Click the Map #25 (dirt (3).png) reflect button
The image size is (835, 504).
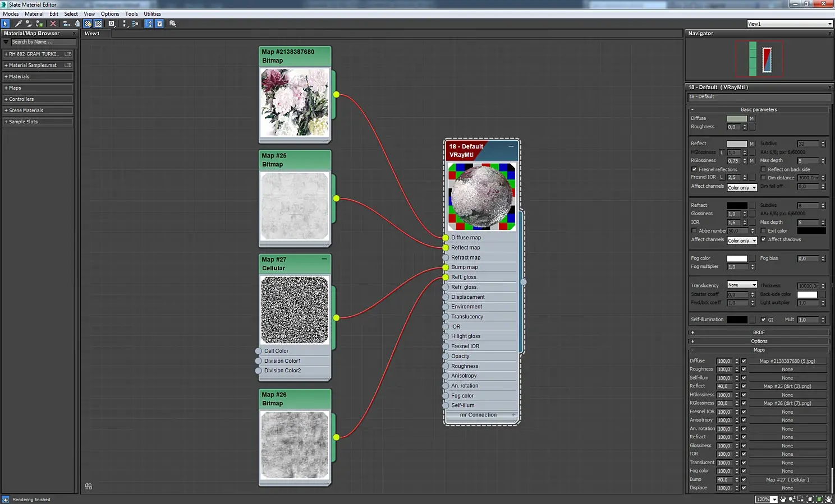[787, 386]
